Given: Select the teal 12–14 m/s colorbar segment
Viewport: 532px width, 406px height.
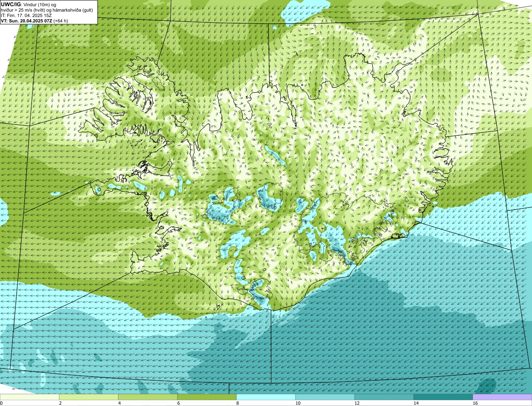Looking at the screenshot, I should [384, 397].
